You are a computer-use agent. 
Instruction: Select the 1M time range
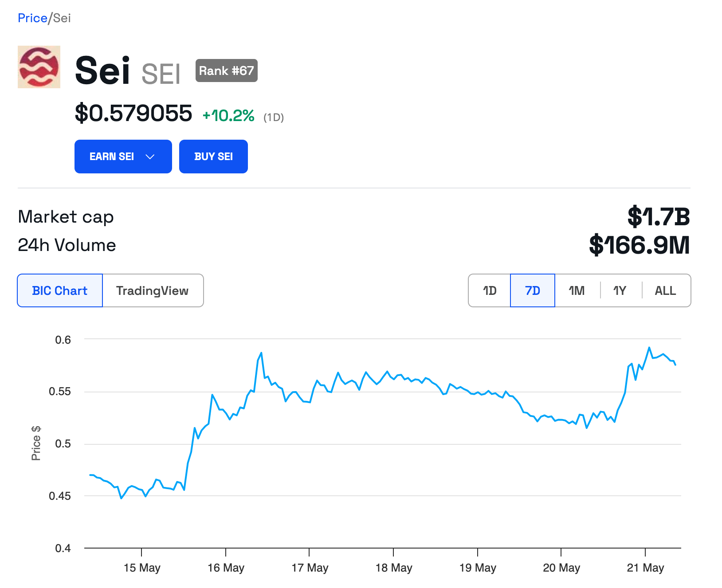tap(577, 290)
